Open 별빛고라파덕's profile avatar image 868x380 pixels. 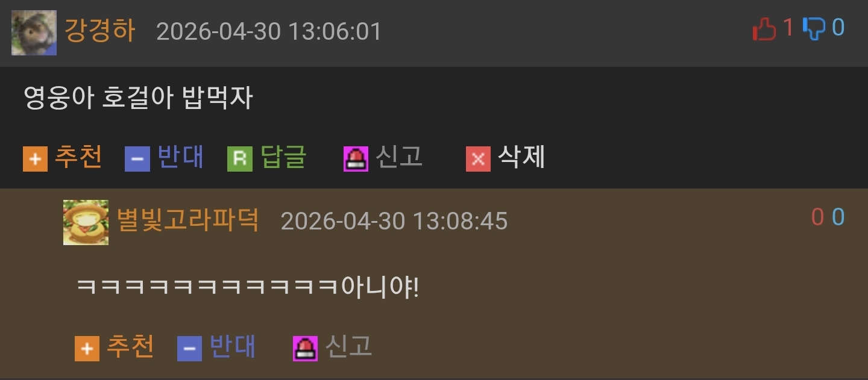point(86,222)
